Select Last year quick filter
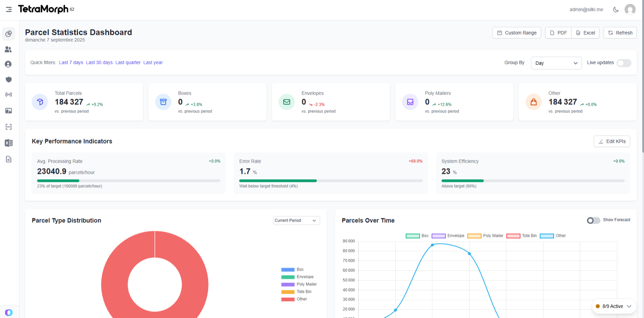 tap(153, 62)
